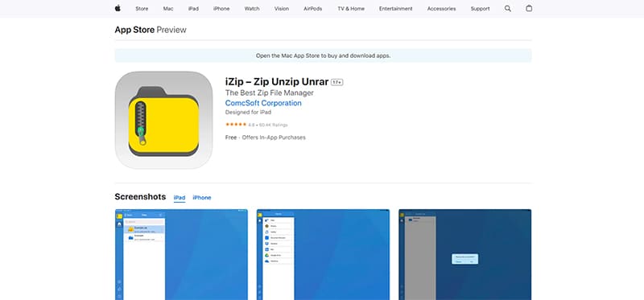Open the third screenshot with dialog popup
The height and width of the screenshot is (300, 644).
tap(465, 254)
